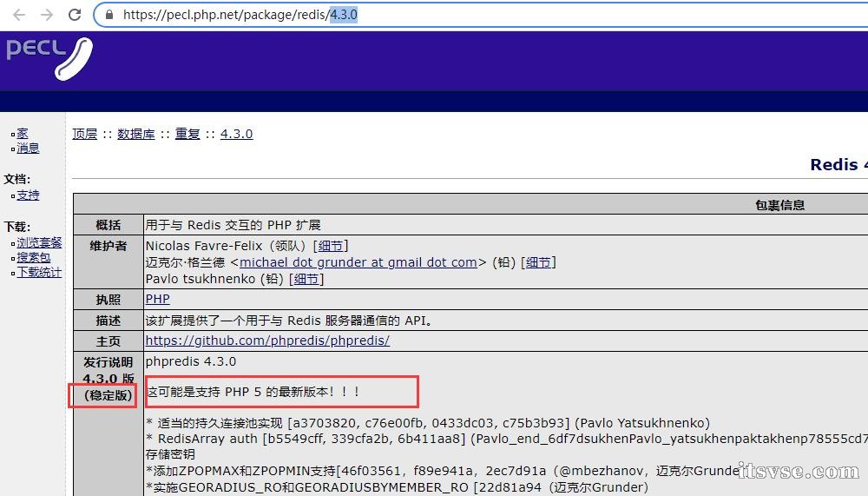Open the 搜索包 link

pyautogui.click(x=34, y=257)
